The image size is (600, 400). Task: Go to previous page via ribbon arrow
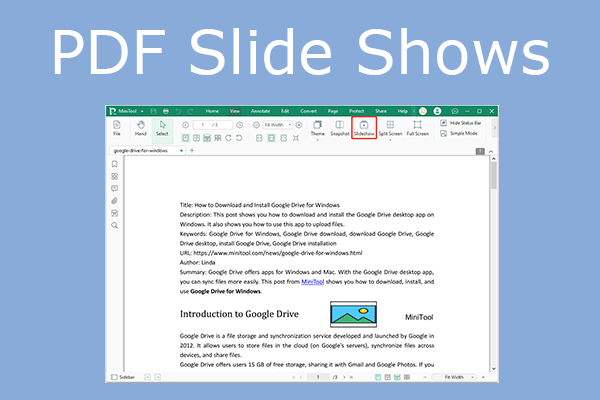click(186, 125)
